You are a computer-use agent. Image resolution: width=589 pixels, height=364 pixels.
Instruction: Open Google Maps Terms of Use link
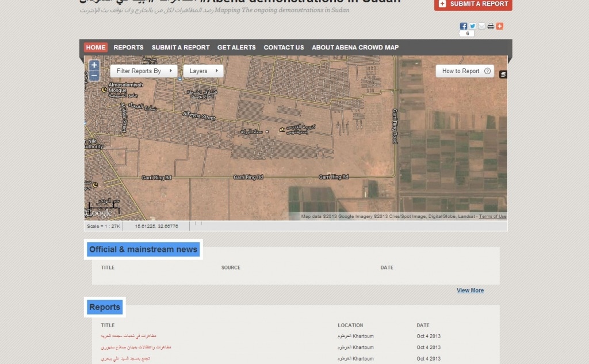(x=492, y=217)
